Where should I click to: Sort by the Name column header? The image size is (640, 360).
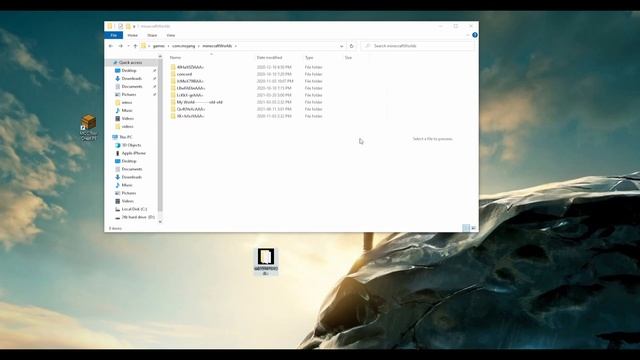[x=175, y=58]
